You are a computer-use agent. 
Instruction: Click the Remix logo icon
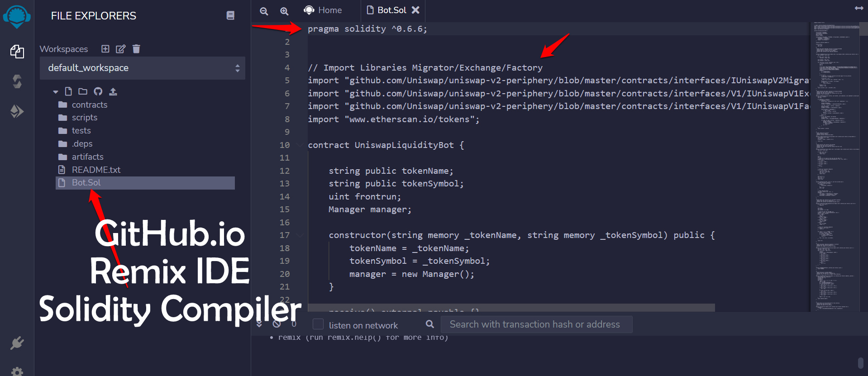pyautogui.click(x=17, y=17)
